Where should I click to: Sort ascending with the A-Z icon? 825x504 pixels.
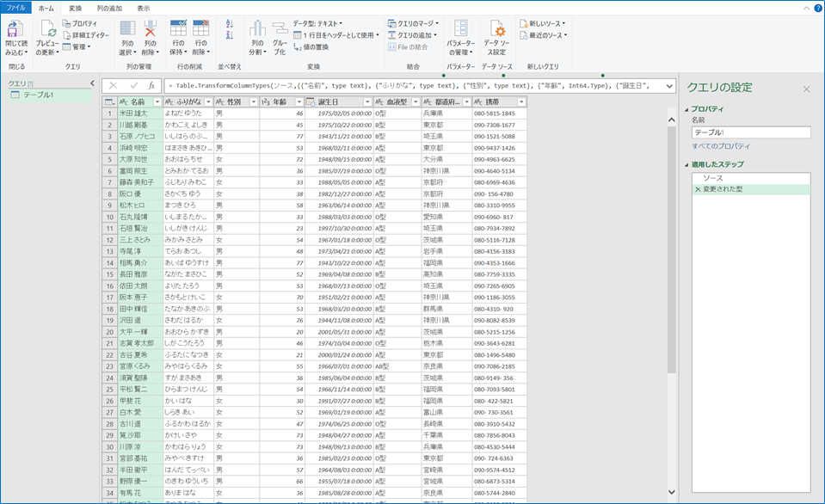tap(230, 24)
